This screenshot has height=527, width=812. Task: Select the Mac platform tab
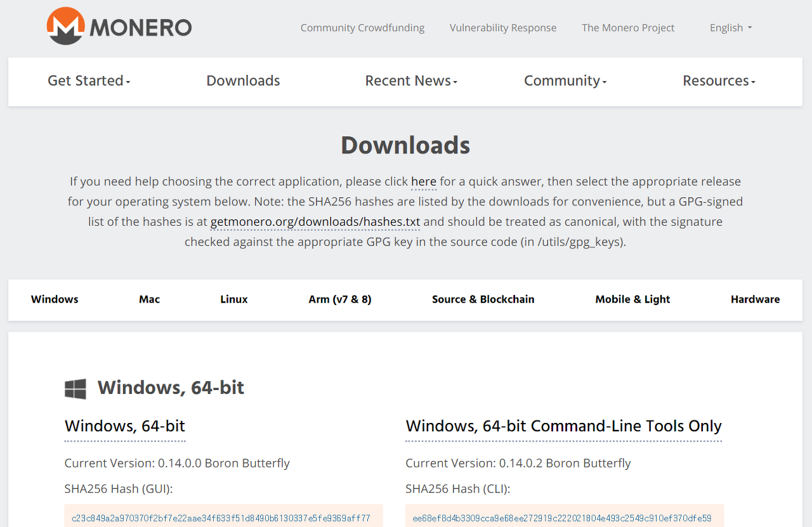pos(149,299)
